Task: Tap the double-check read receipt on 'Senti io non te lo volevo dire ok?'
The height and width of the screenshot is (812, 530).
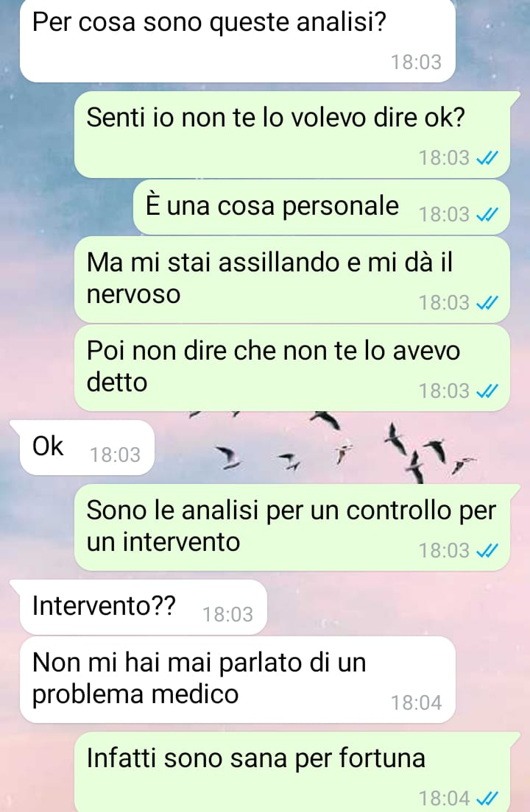Action: coord(487,157)
